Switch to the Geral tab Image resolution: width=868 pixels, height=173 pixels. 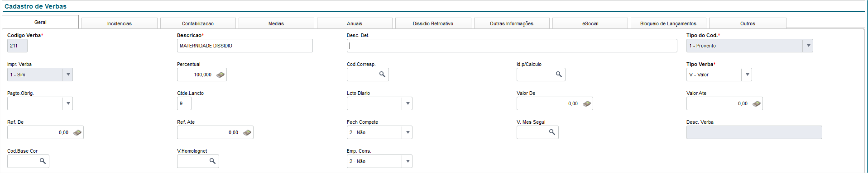tap(40, 22)
